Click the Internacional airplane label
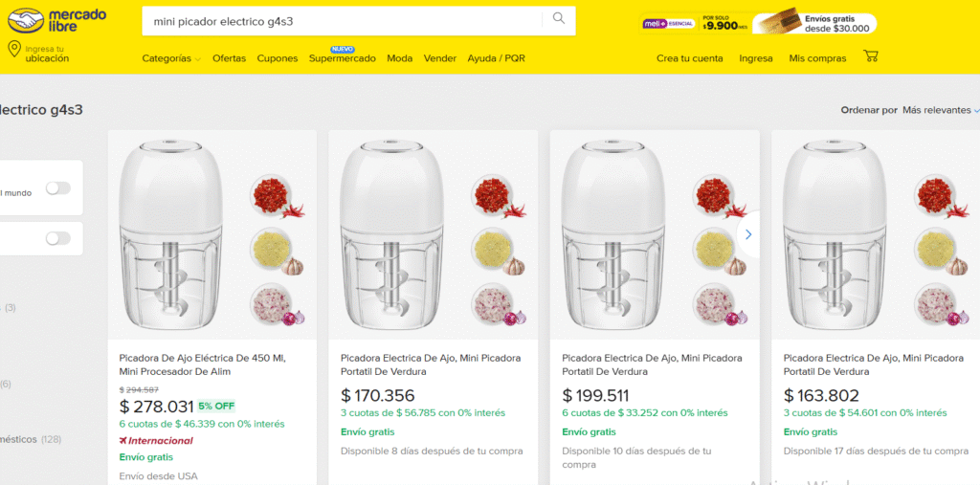Image resolution: width=980 pixels, height=485 pixels. tap(156, 440)
